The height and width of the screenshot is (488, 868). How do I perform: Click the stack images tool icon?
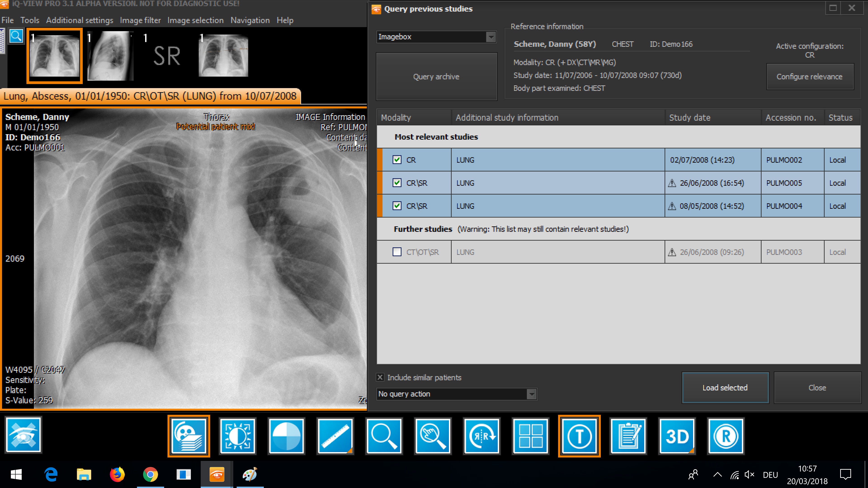coord(189,436)
